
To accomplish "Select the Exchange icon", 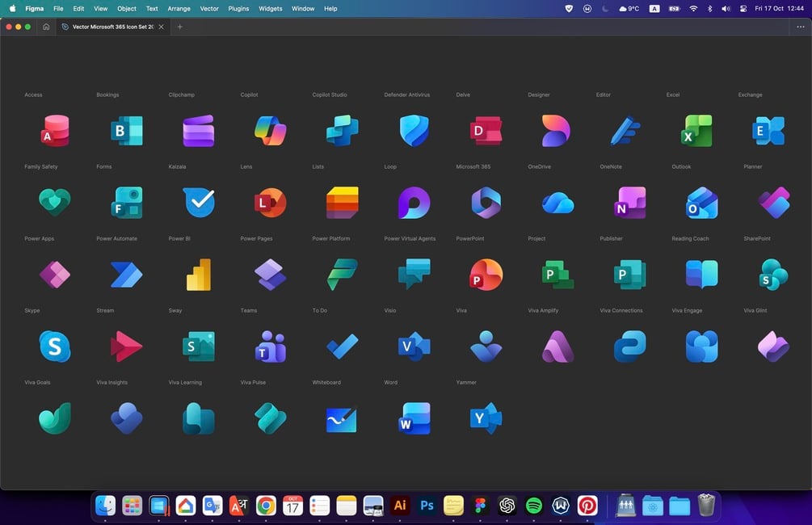I will [x=768, y=131].
